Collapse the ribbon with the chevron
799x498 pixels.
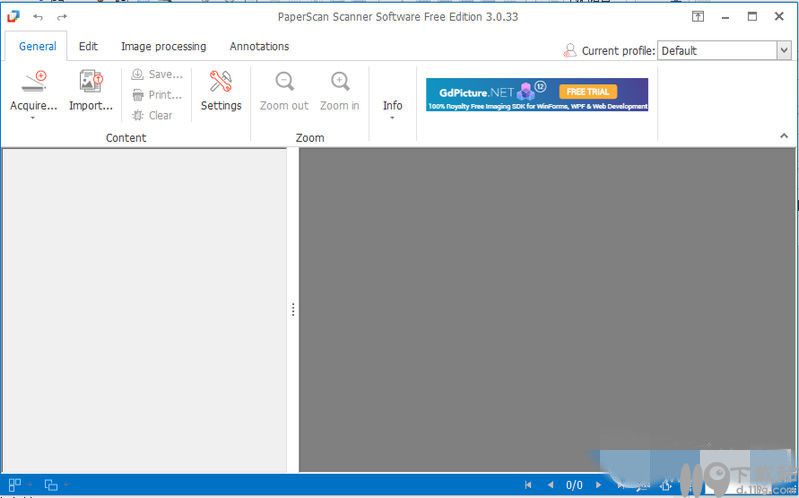[784, 136]
